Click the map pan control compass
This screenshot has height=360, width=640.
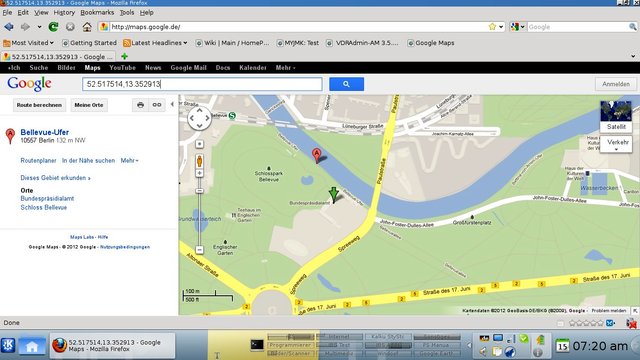click(x=199, y=118)
